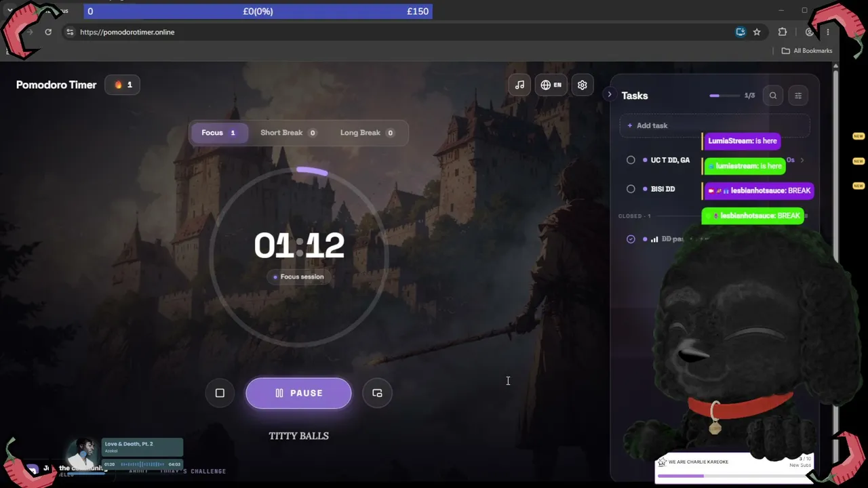The height and width of the screenshot is (488, 868).
Task: Click the TITTY BALLS caption text
Action: [299, 436]
